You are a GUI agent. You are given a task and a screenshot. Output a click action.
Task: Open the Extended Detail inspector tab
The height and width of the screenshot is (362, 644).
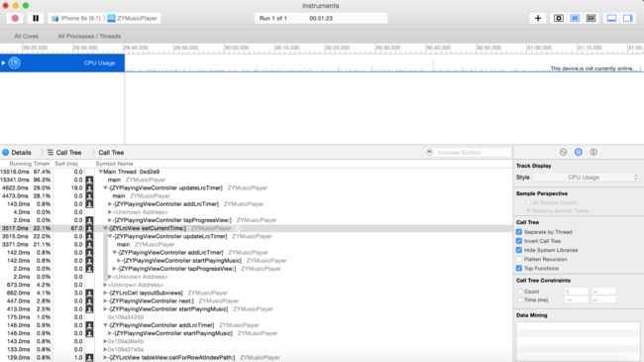click(x=593, y=152)
